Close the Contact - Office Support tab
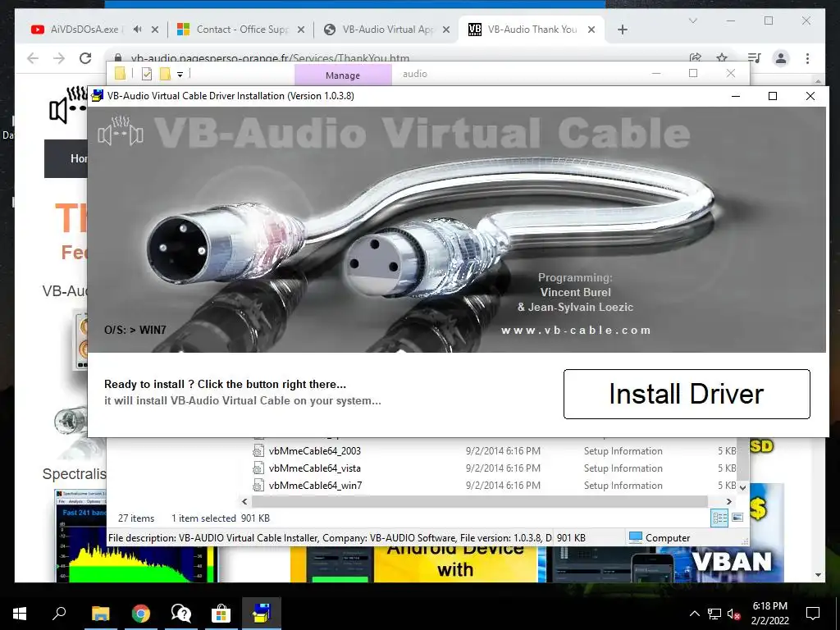840x630 pixels. tap(301, 30)
